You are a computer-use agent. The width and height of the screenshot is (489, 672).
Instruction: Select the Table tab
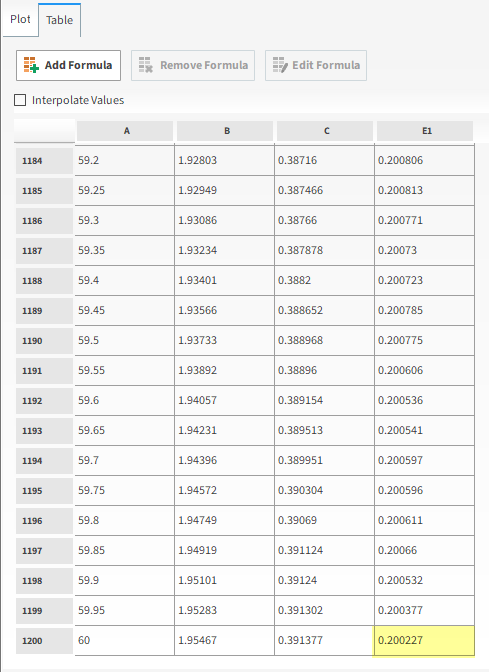click(x=60, y=20)
